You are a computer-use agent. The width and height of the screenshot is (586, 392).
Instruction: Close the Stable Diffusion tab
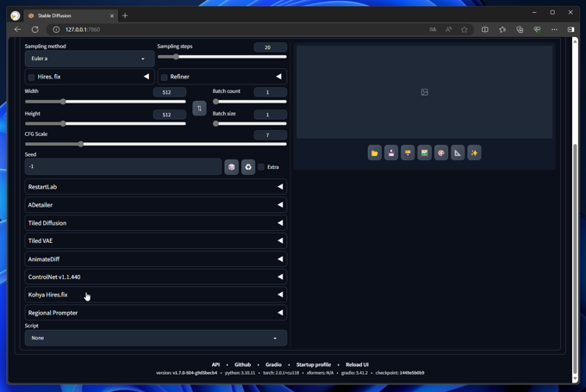pyautogui.click(x=112, y=16)
